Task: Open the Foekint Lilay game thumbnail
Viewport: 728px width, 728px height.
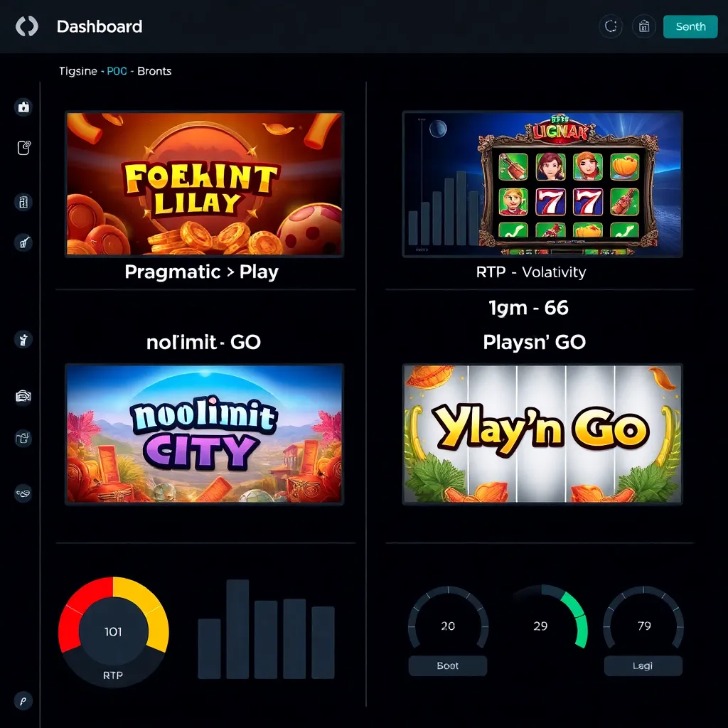Action: point(204,184)
